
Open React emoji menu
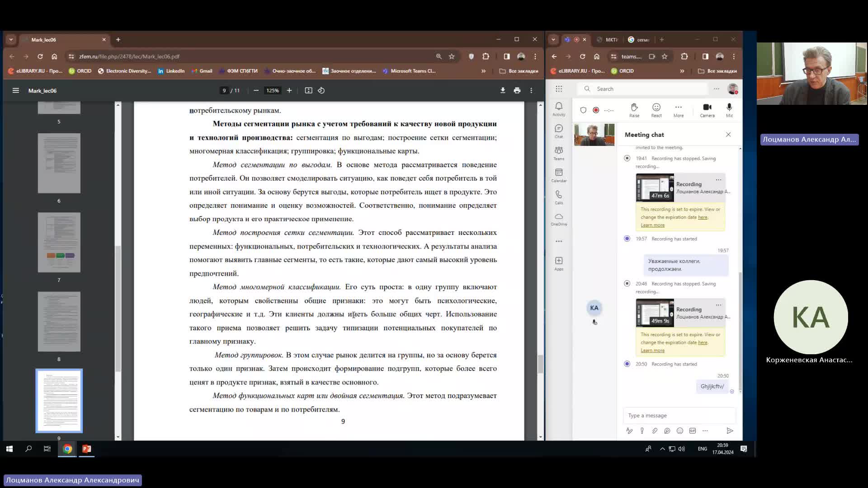coord(656,110)
